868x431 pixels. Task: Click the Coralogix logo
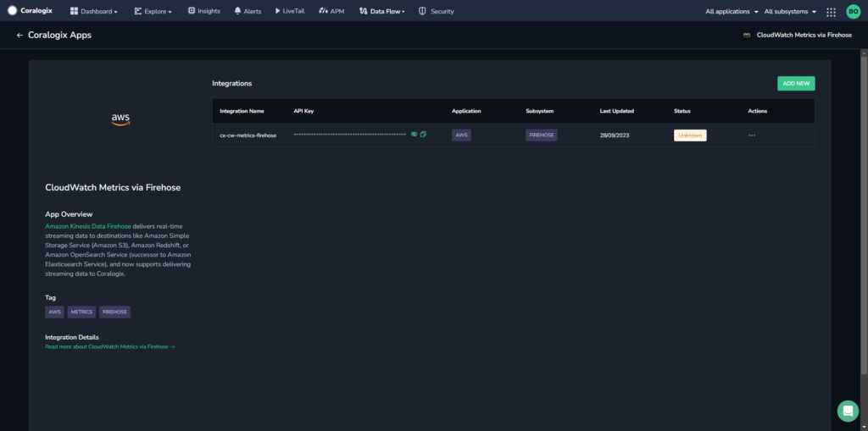30,10
